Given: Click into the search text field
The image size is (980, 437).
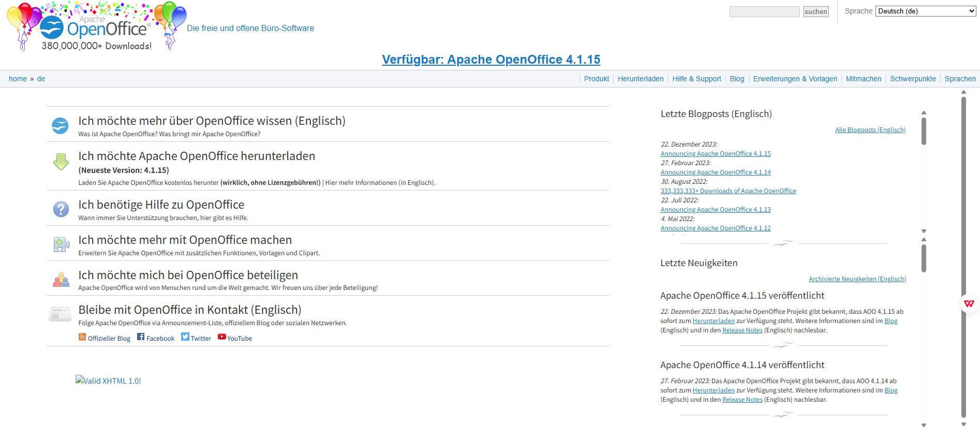Looking at the screenshot, I should point(765,12).
